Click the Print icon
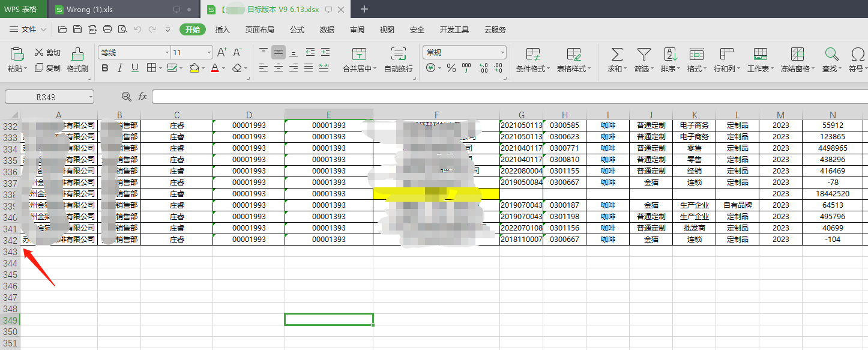 pos(107,29)
